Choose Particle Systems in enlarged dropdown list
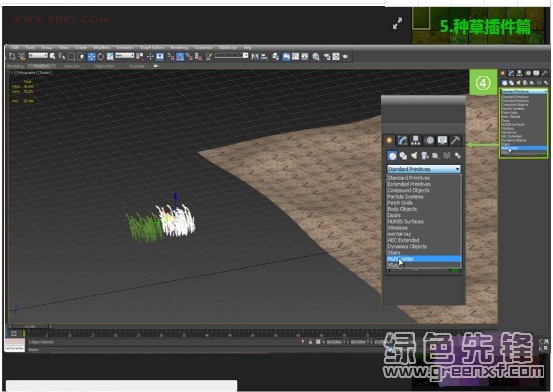The width and height of the screenshot is (553, 392). (x=424, y=197)
